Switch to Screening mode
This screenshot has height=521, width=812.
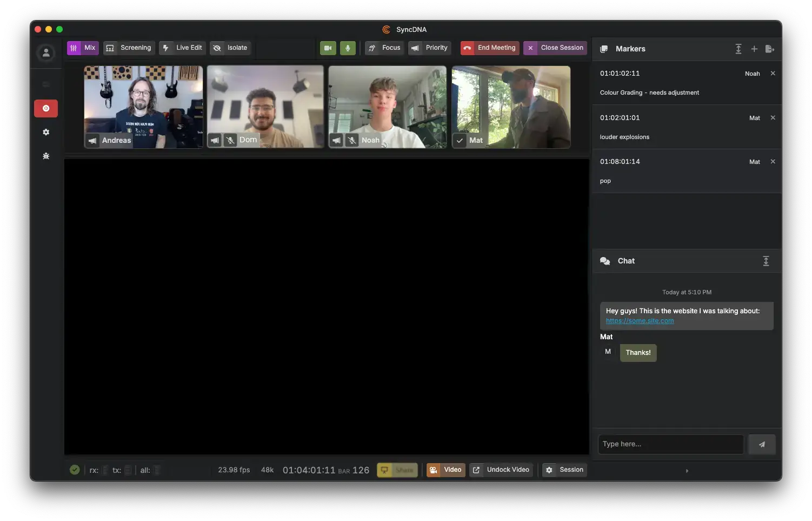pos(129,48)
